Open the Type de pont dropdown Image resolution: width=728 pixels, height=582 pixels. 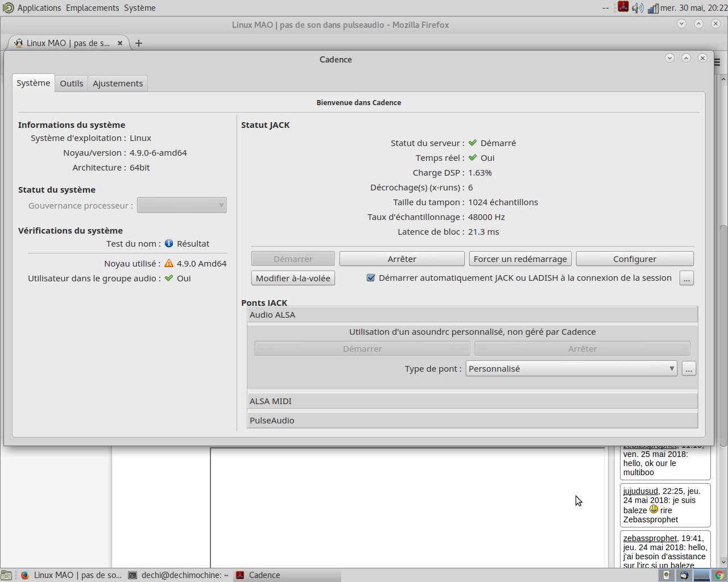[572, 369]
